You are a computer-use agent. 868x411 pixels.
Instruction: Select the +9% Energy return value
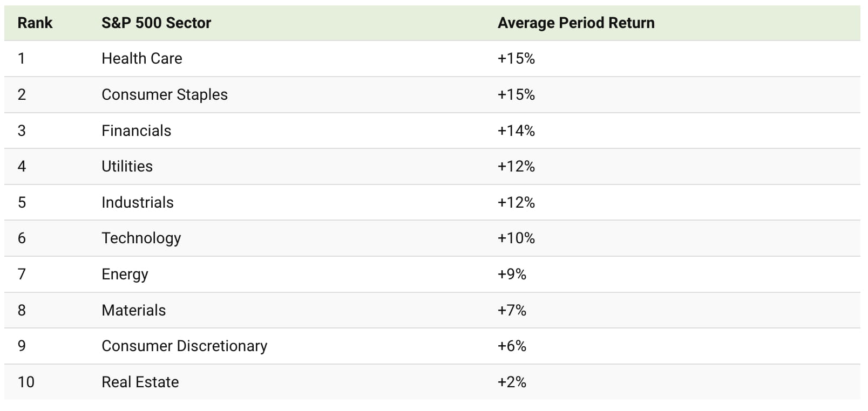[512, 274]
